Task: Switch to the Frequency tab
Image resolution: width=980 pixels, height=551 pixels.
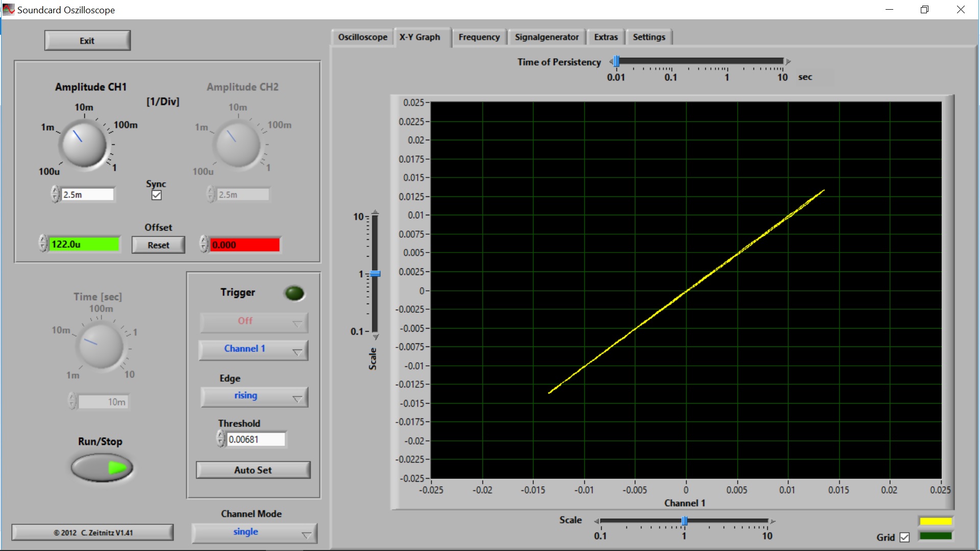Action: (x=479, y=37)
